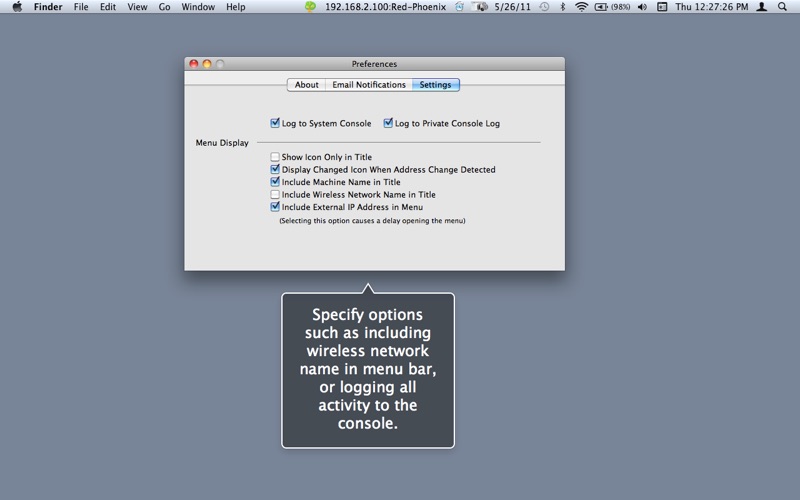Click the Menu Display section label
The image size is (800, 500).
222,143
